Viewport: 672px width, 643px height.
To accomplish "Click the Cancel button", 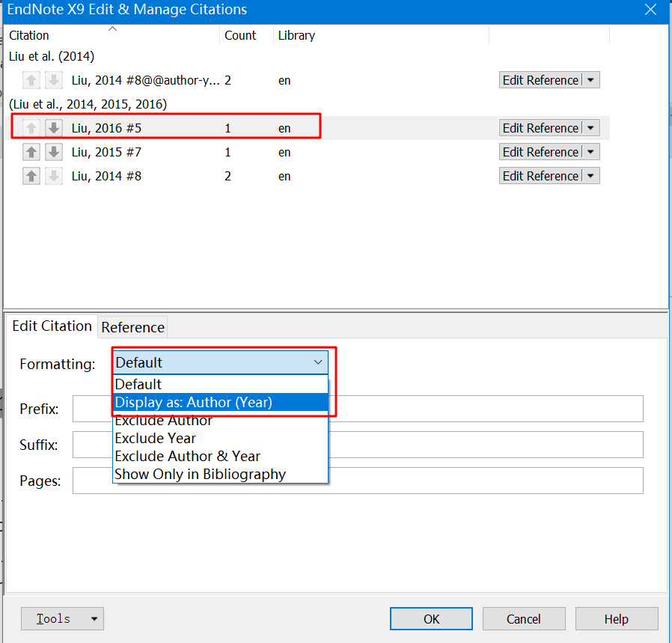I will tap(524, 618).
